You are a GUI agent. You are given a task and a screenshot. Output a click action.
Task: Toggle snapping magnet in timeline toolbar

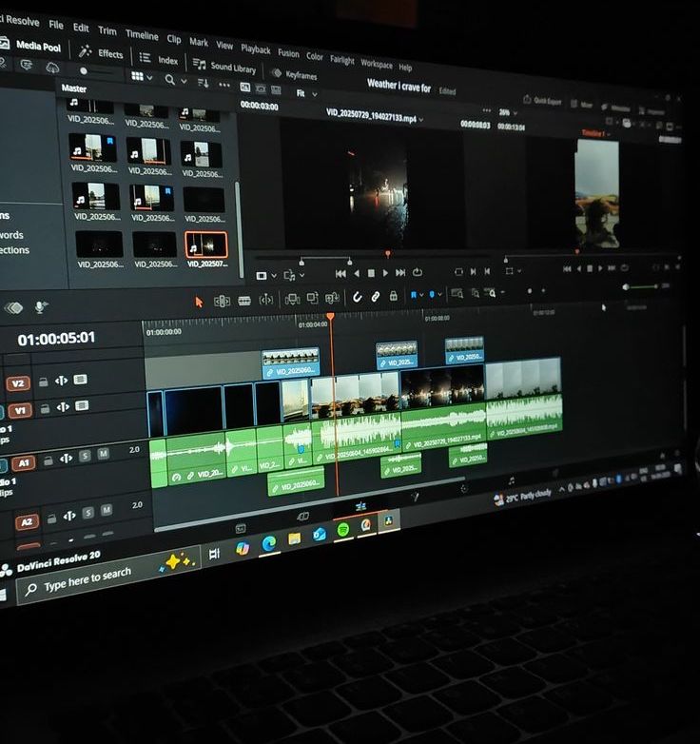pyautogui.click(x=357, y=297)
